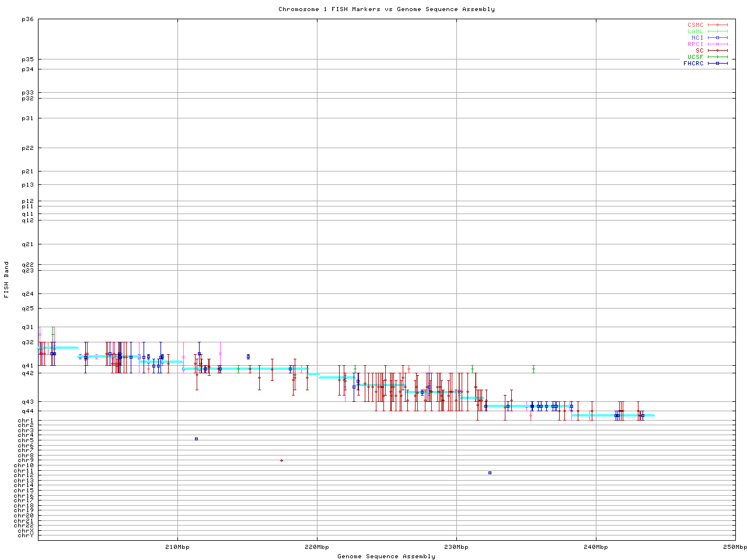The height and width of the screenshot is (560, 747).
Task: Select the black diamond point on the chr9 row
Action: tap(281, 460)
